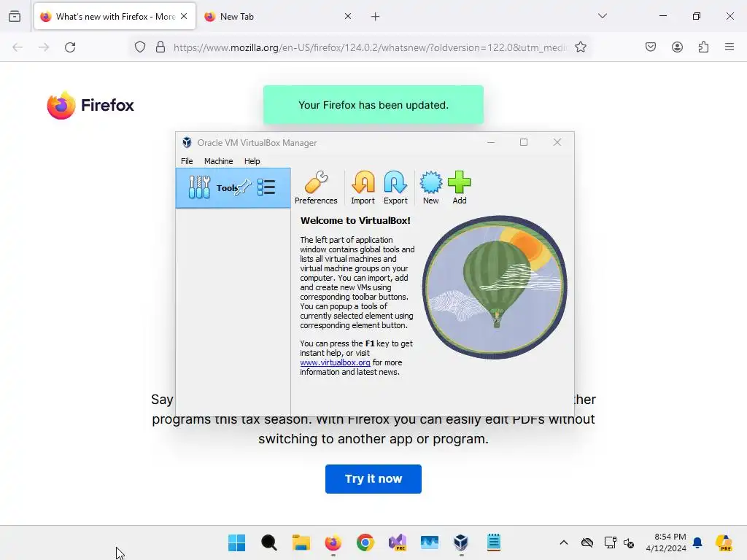Close the New Tab tab
This screenshot has width=747, height=560.
348,16
